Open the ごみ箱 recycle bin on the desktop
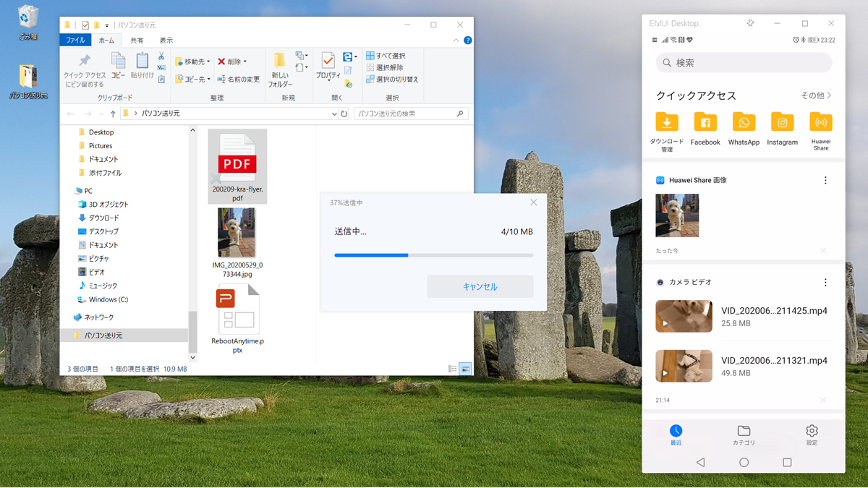Viewport: 868px width, 488px height. pos(27,22)
